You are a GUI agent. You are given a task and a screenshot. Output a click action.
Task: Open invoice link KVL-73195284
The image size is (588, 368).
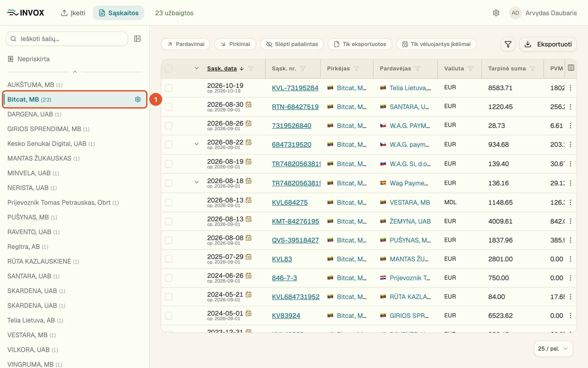pyautogui.click(x=295, y=88)
